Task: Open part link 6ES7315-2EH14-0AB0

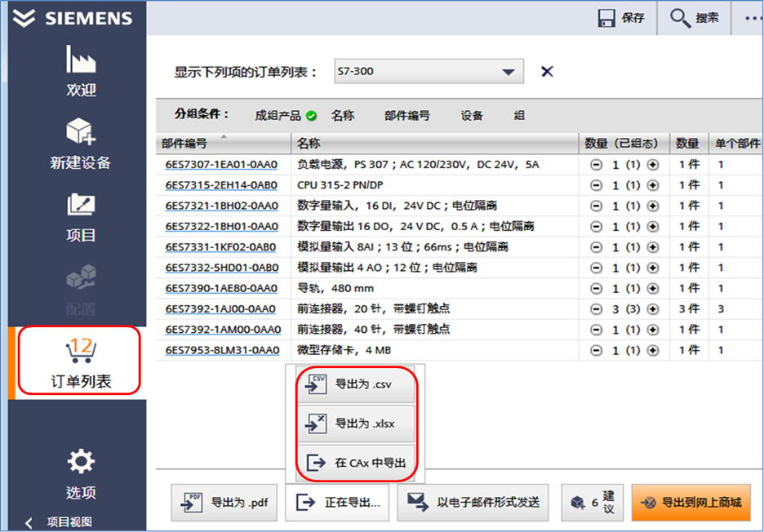Action: (221, 185)
